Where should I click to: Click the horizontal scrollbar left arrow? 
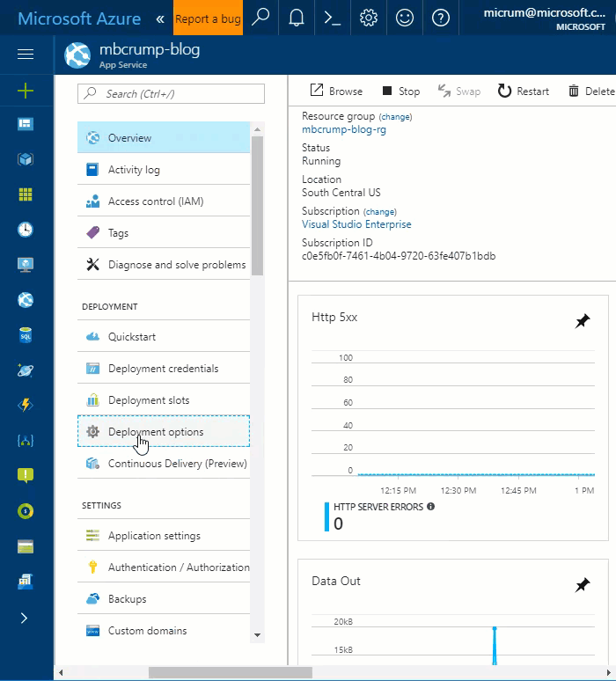pos(61,673)
